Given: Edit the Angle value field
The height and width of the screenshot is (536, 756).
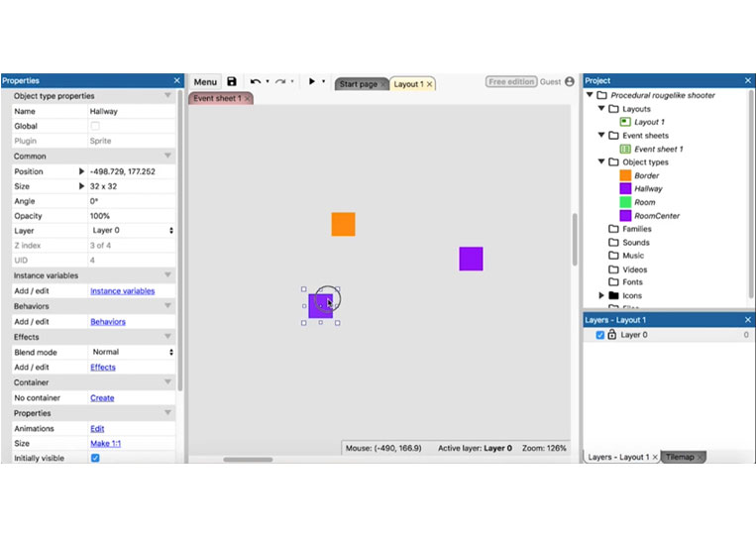Looking at the screenshot, I should coord(132,201).
